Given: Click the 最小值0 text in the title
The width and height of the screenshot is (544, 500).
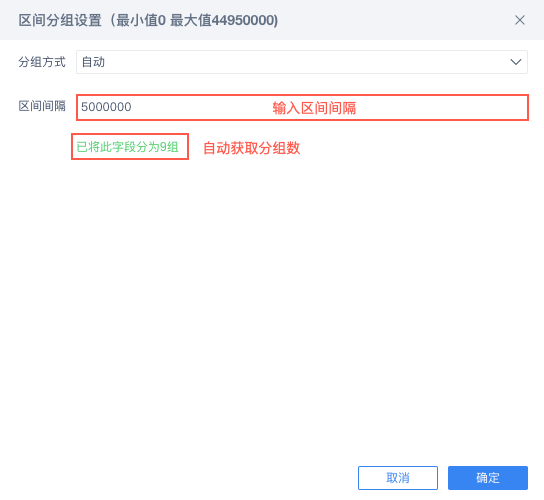Looking at the screenshot, I should click(x=141, y=20).
